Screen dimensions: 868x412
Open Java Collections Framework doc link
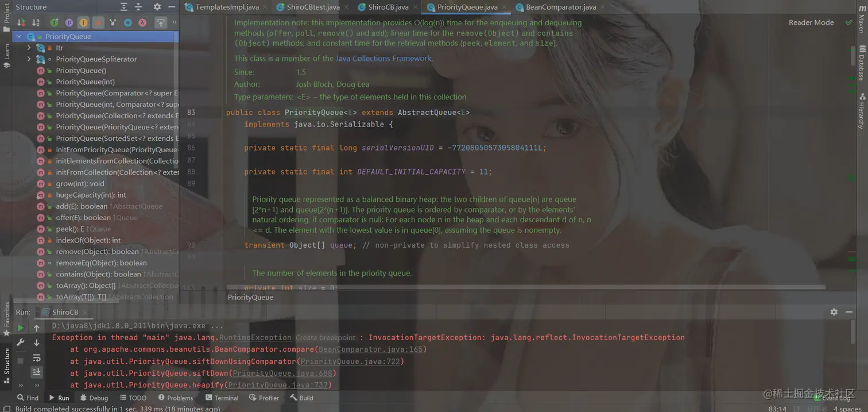click(383, 58)
